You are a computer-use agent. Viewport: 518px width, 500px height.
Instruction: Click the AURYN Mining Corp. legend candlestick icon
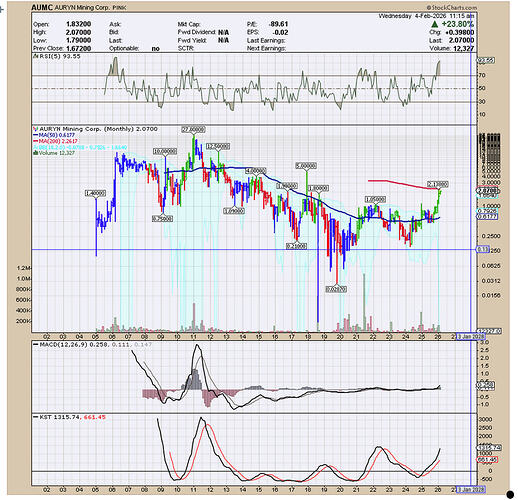pyautogui.click(x=36, y=129)
